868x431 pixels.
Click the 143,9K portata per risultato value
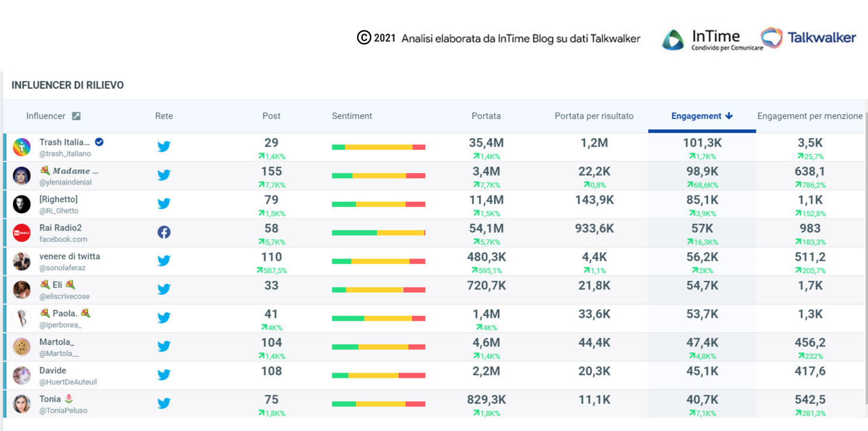point(594,200)
